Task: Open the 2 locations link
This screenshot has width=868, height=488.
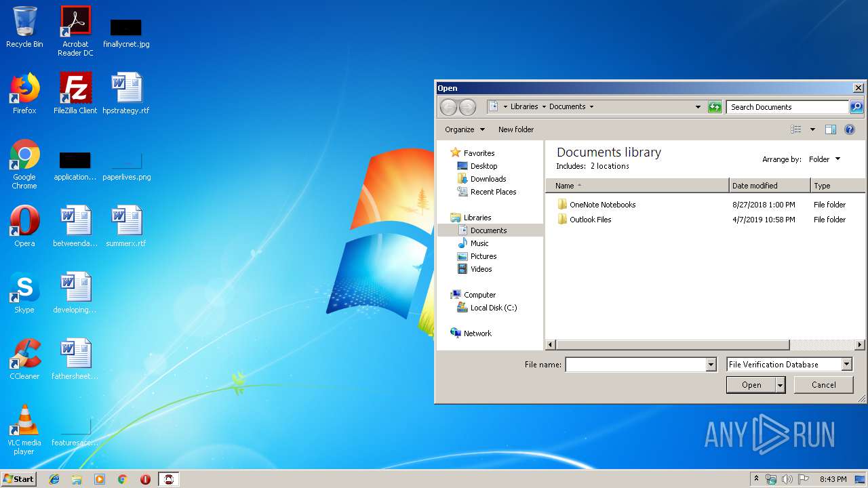Action: [610, 166]
